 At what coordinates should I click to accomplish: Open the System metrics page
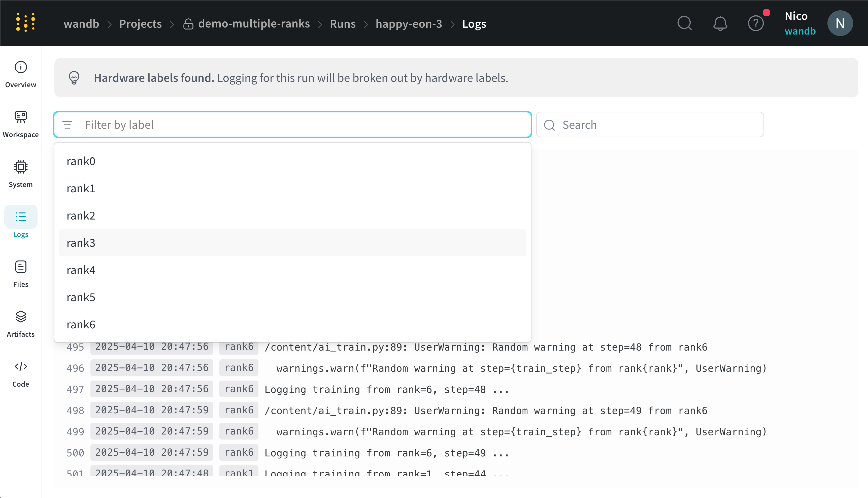coord(20,173)
